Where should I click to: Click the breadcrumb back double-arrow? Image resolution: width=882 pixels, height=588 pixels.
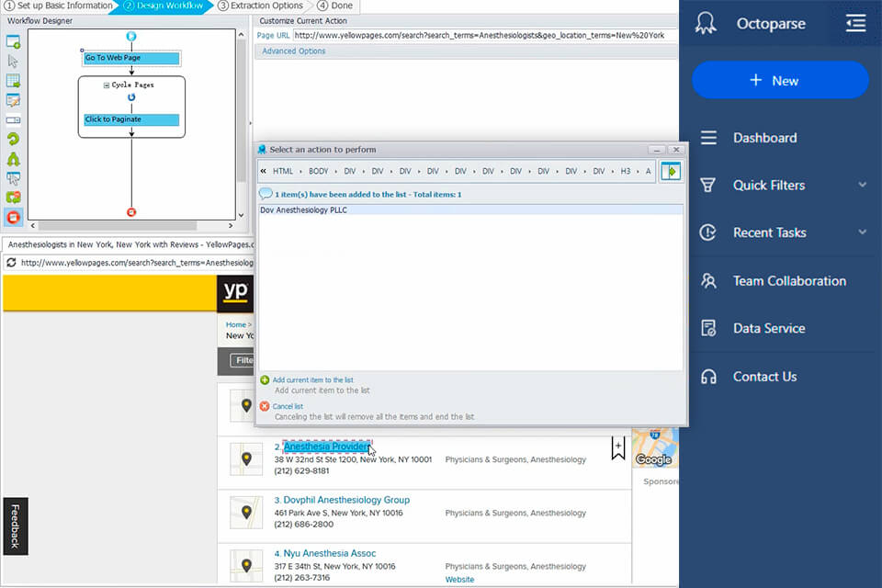pos(264,171)
